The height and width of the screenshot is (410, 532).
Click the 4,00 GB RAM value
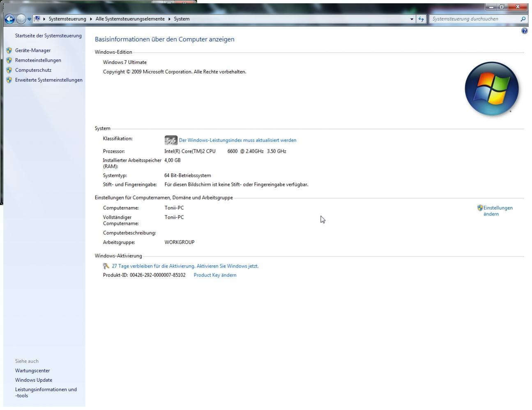coord(173,160)
